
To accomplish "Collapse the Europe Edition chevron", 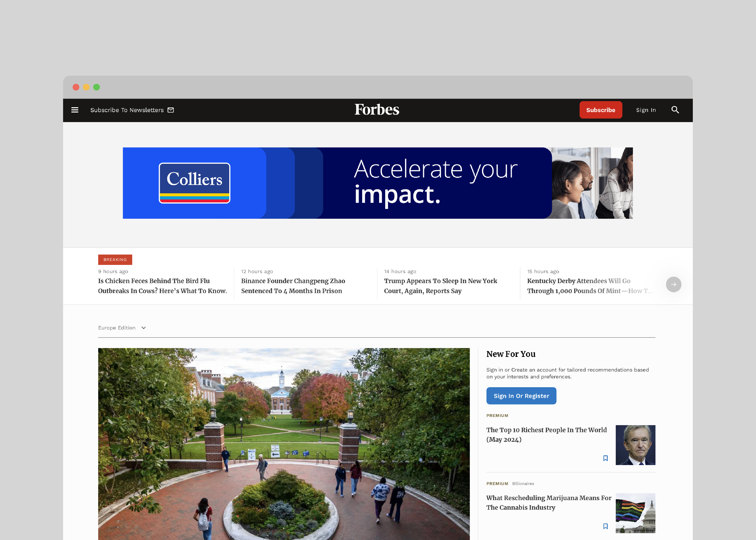I will [x=143, y=328].
